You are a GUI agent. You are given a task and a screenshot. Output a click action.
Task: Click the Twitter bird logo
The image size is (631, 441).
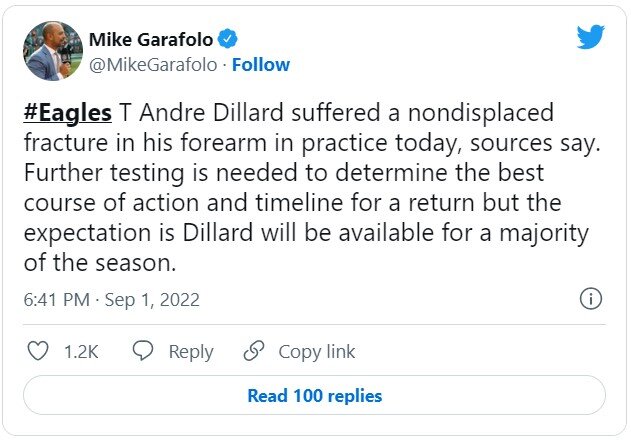[x=591, y=37]
